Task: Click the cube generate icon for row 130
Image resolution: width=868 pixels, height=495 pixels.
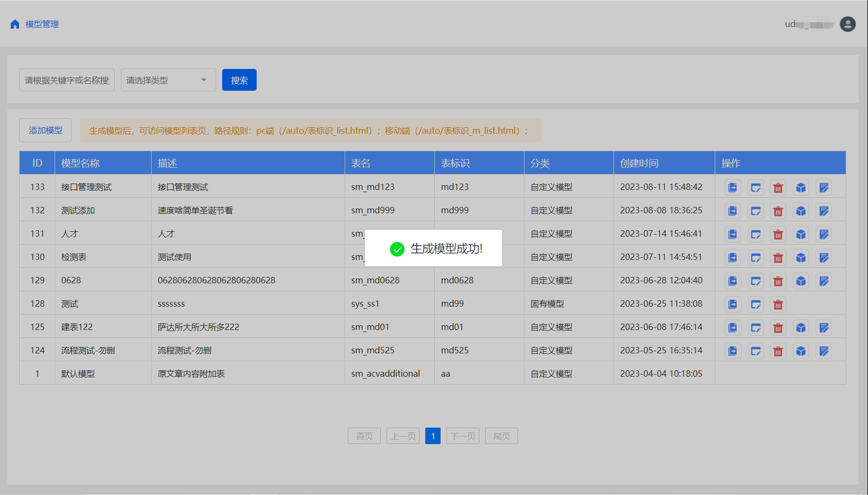Action: [x=801, y=257]
